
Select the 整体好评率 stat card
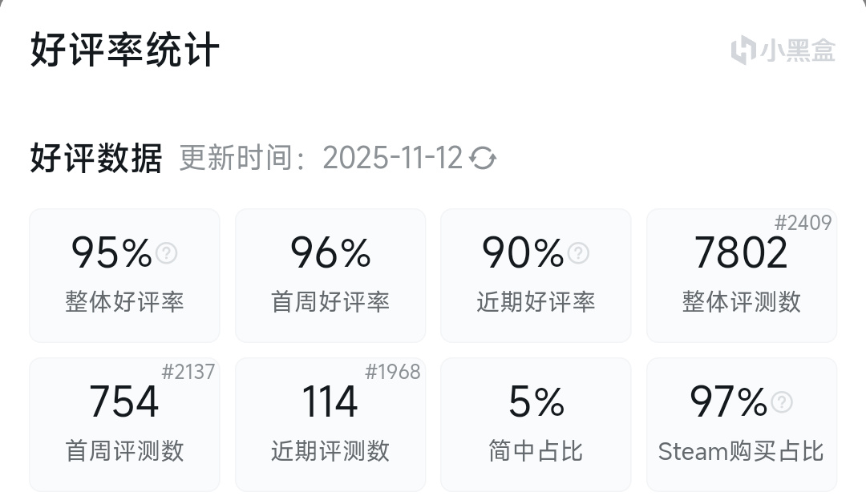pos(124,276)
